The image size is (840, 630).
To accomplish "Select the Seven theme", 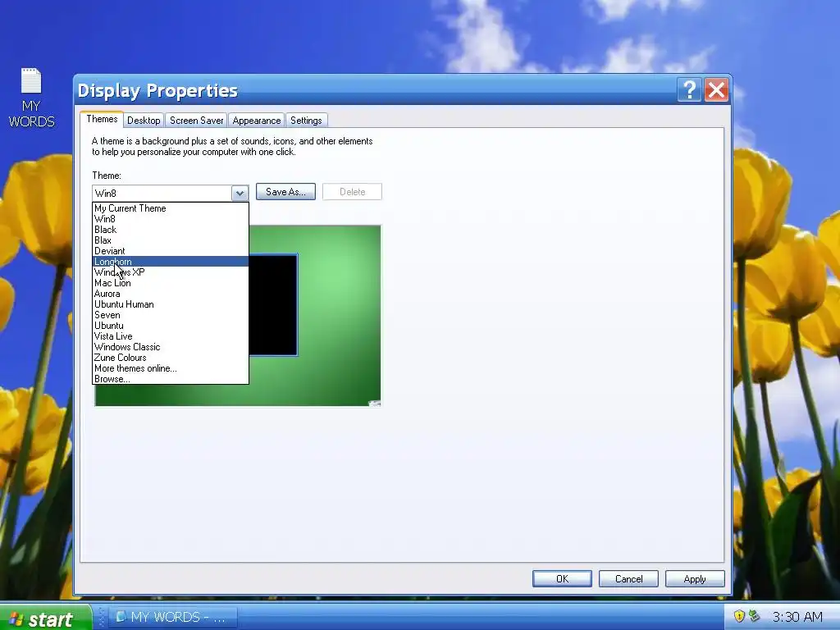I will coord(171,315).
